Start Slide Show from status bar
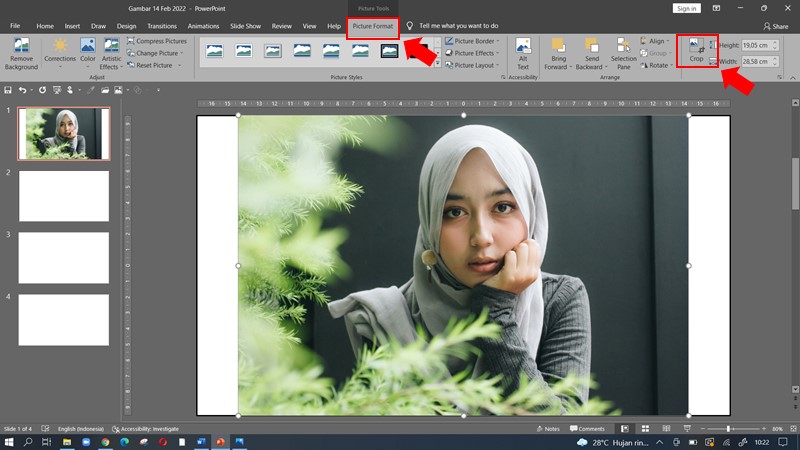This screenshot has height=450, width=800. 687,429
